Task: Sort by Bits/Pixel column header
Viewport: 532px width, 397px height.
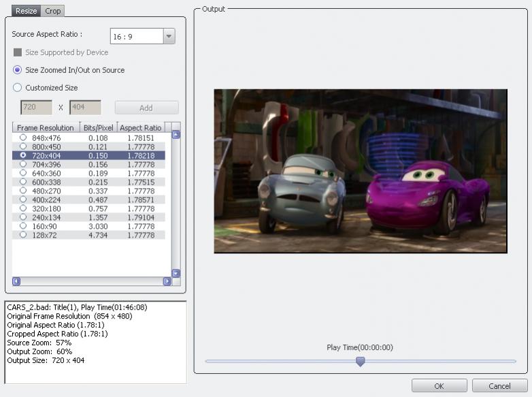Action: (x=99, y=128)
